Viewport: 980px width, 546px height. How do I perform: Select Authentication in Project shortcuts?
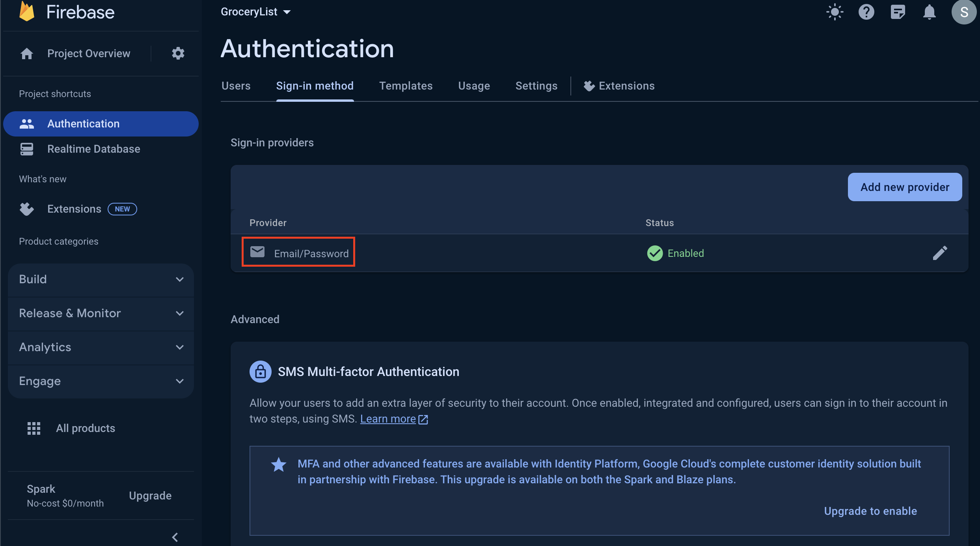(101, 124)
